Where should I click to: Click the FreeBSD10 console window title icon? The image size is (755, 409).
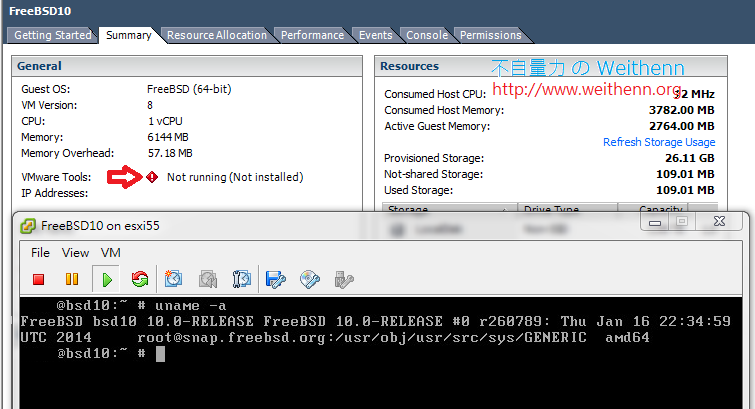pyautogui.click(x=28, y=226)
